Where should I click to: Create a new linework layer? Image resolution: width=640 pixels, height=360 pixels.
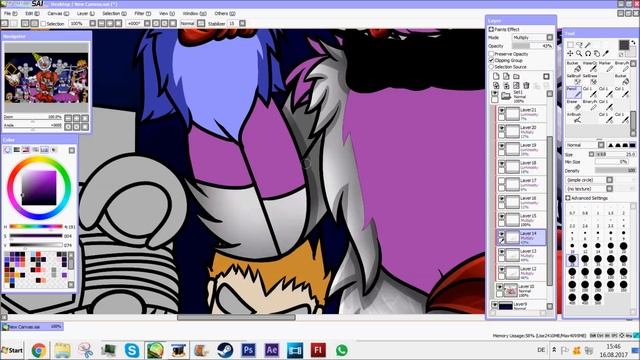pos(506,76)
